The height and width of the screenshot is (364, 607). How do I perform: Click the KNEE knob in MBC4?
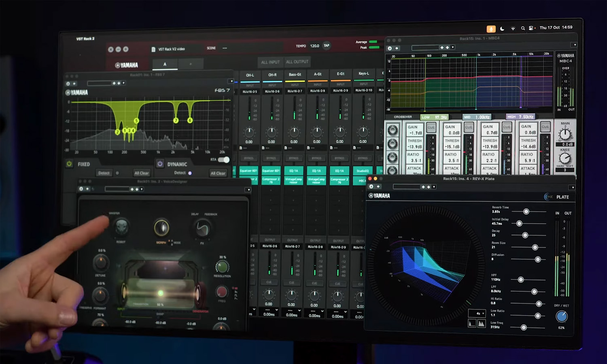(x=565, y=158)
